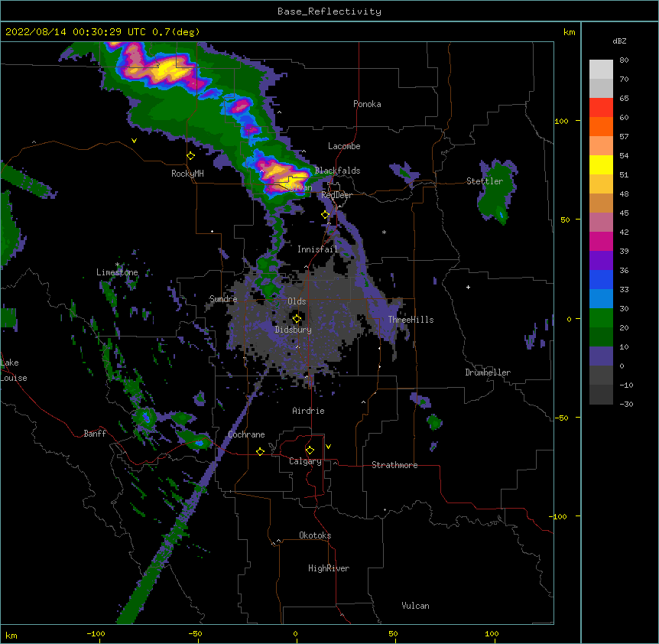Click the yellow v marker northwest of RockyMH
Screen dimensions: 659x644
pos(134,141)
